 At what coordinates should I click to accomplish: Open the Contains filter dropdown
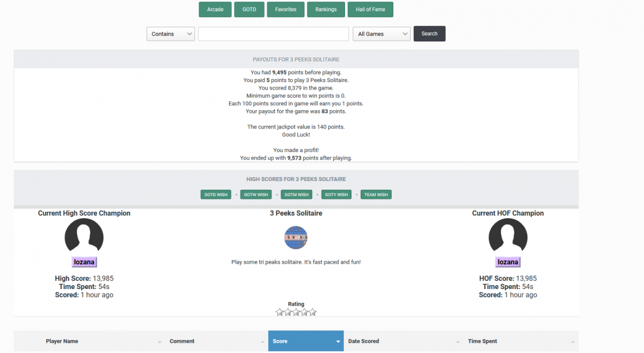[x=171, y=34]
